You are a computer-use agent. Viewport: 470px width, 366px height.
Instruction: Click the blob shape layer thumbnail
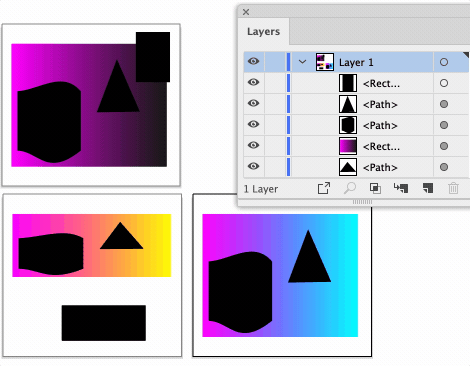[348, 125]
